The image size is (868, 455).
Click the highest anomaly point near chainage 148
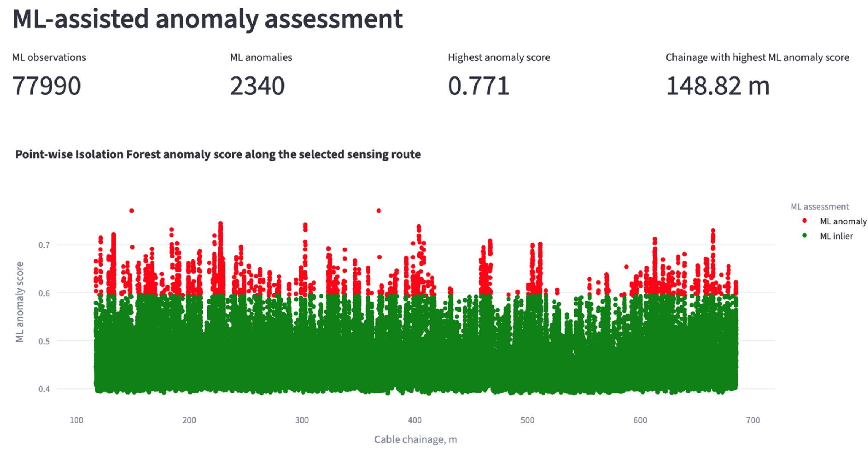point(132,211)
